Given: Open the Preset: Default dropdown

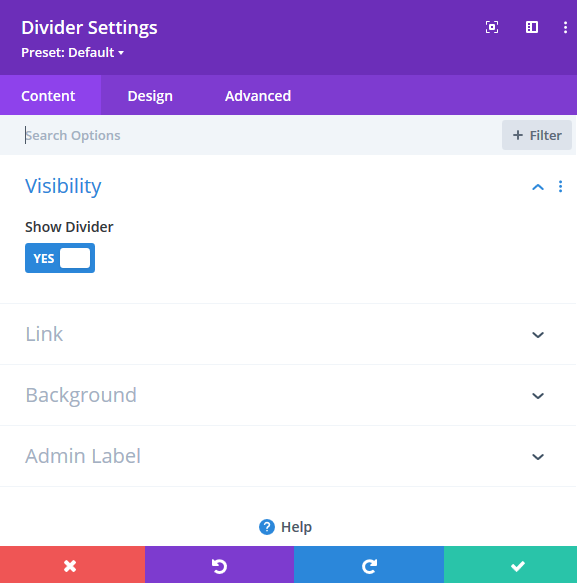Looking at the screenshot, I should point(72,52).
